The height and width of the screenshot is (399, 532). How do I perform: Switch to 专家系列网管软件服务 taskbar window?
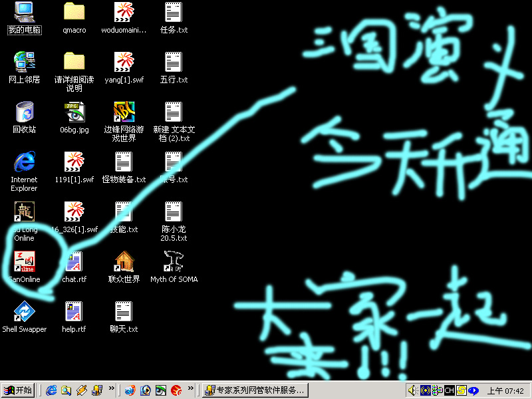point(255,390)
